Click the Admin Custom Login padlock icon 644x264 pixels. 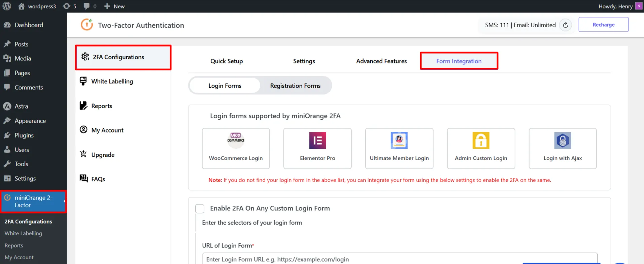click(481, 140)
